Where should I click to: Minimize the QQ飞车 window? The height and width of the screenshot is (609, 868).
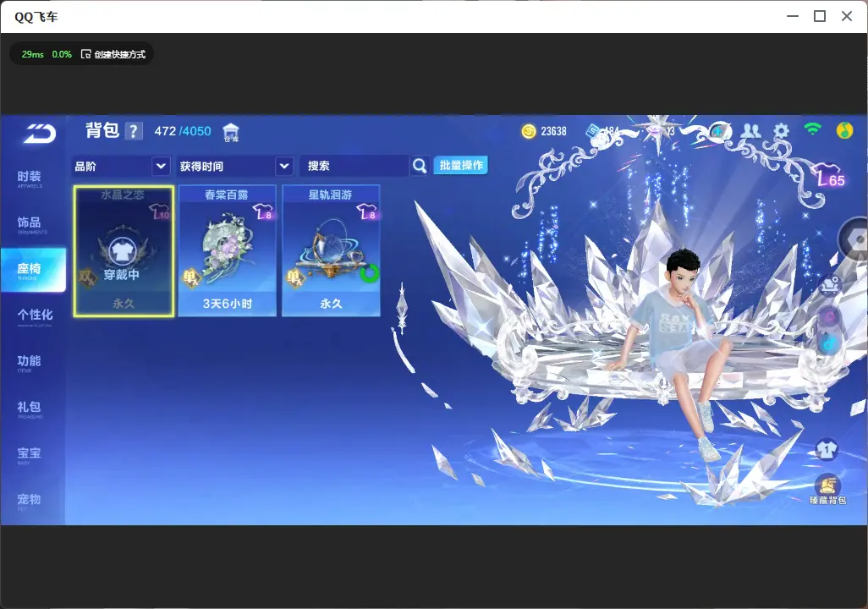point(793,17)
